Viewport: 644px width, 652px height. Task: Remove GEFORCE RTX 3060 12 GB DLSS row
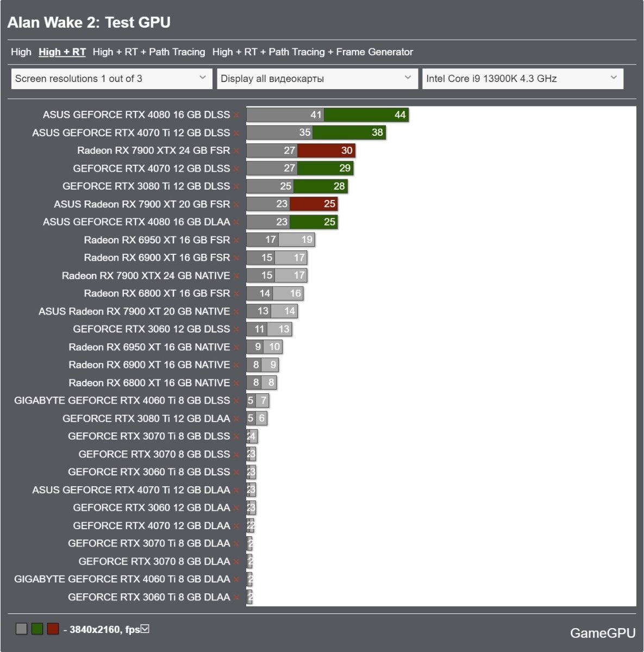click(237, 329)
